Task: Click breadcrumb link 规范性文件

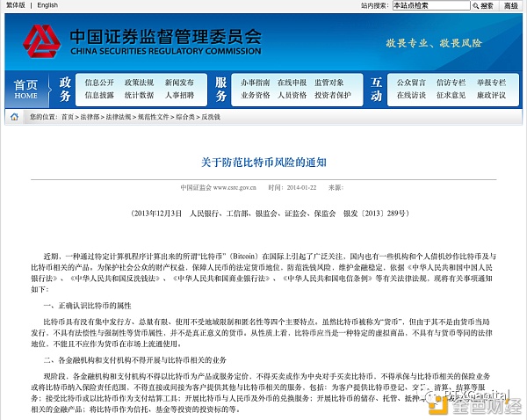Action: [x=153, y=117]
